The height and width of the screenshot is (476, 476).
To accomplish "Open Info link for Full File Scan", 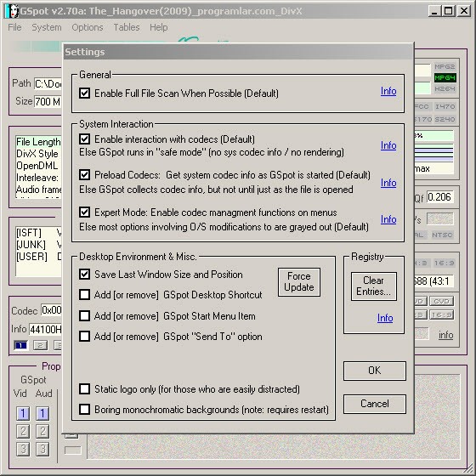I will pyautogui.click(x=388, y=91).
